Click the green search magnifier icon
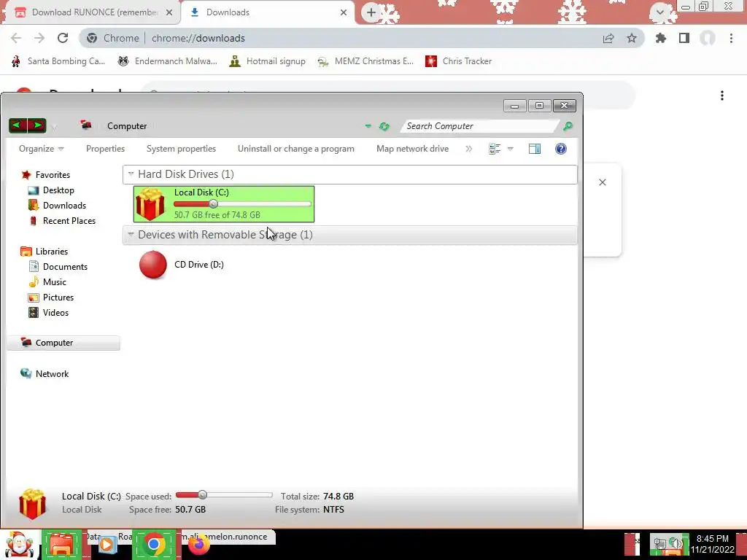Image resolution: width=747 pixels, height=560 pixels. (x=568, y=126)
